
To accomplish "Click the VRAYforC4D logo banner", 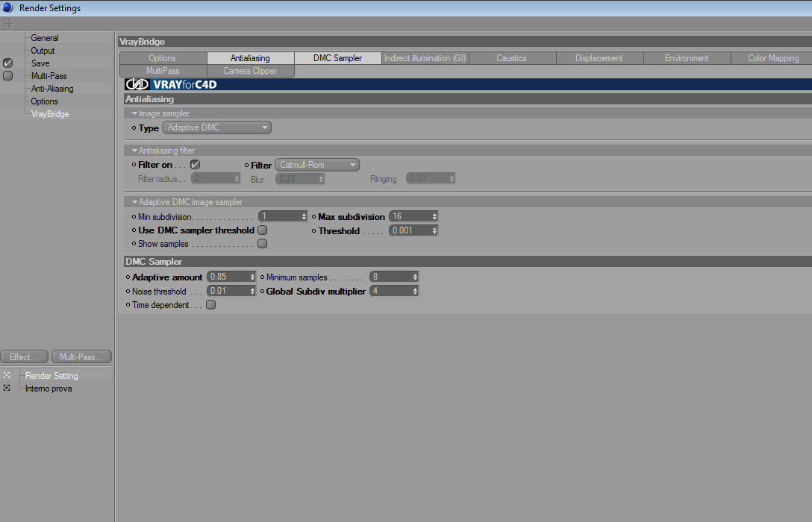I will [x=171, y=84].
